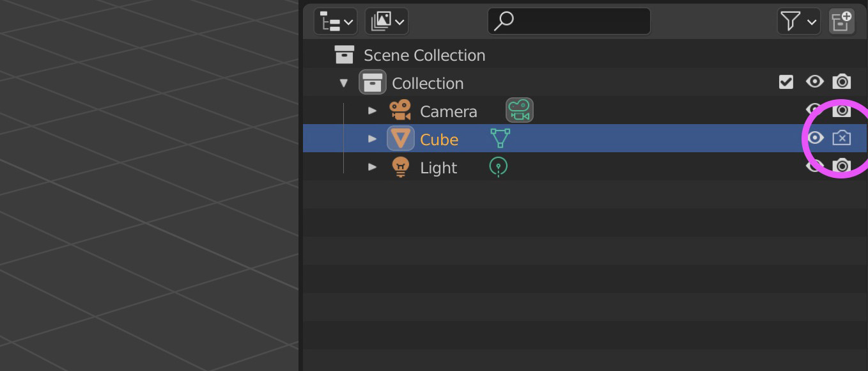
Task: Click the Light's bulb icon
Action: [x=401, y=167]
